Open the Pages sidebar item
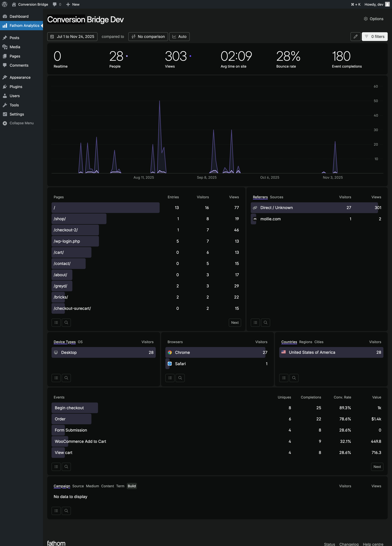This screenshot has height=546, width=392. coord(21,56)
